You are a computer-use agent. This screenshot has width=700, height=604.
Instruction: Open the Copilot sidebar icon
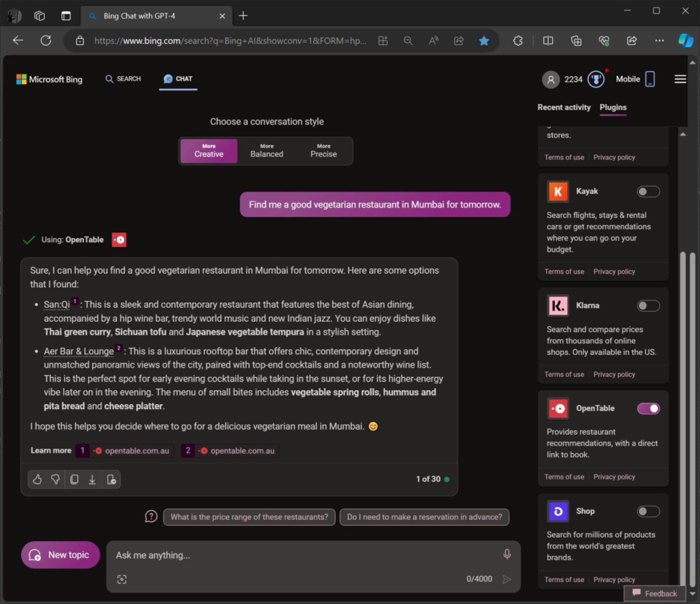(x=685, y=40)
